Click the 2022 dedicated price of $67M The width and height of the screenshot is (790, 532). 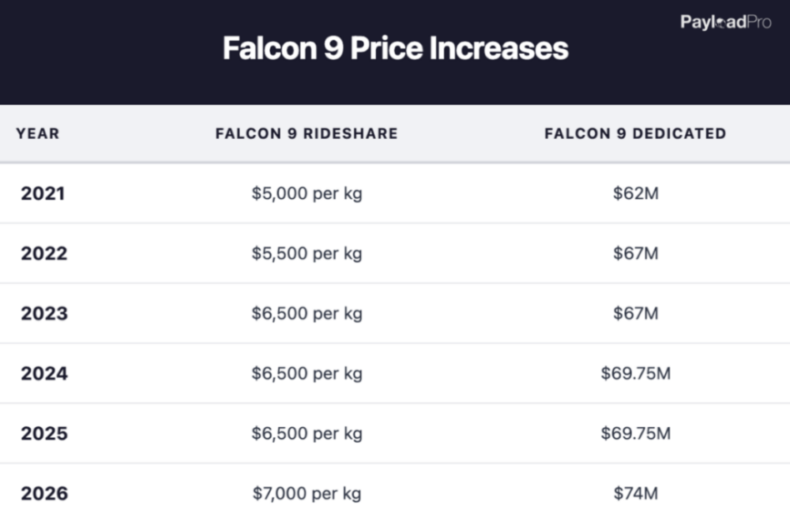635,254
